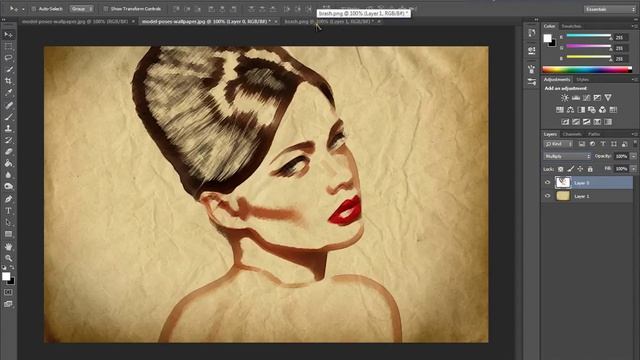The height and width of the screenshot is (360, 640).
Task: Hide Layer 1 via its eye icon
Action: click(547, 196)
